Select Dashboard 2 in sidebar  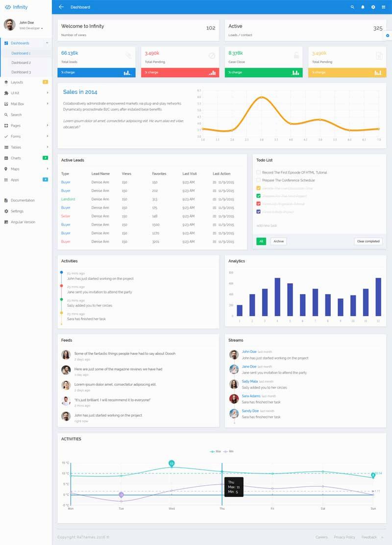[x=21, y=63]
